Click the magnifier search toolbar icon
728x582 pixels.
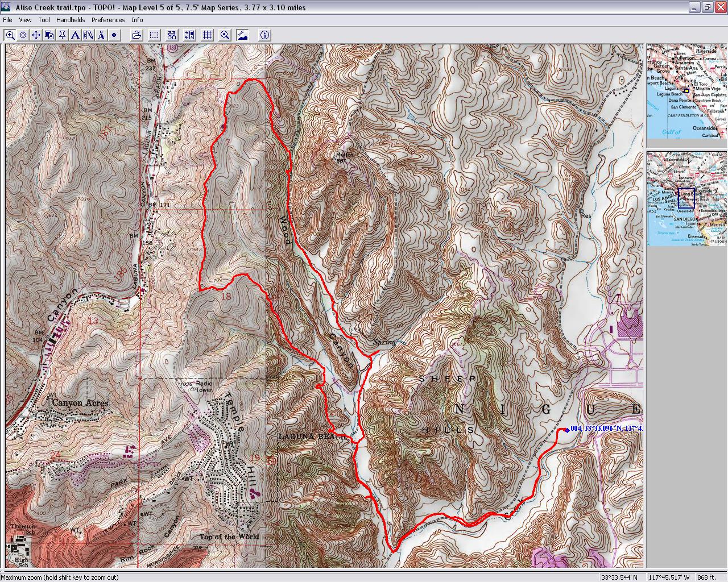[225, 35]
